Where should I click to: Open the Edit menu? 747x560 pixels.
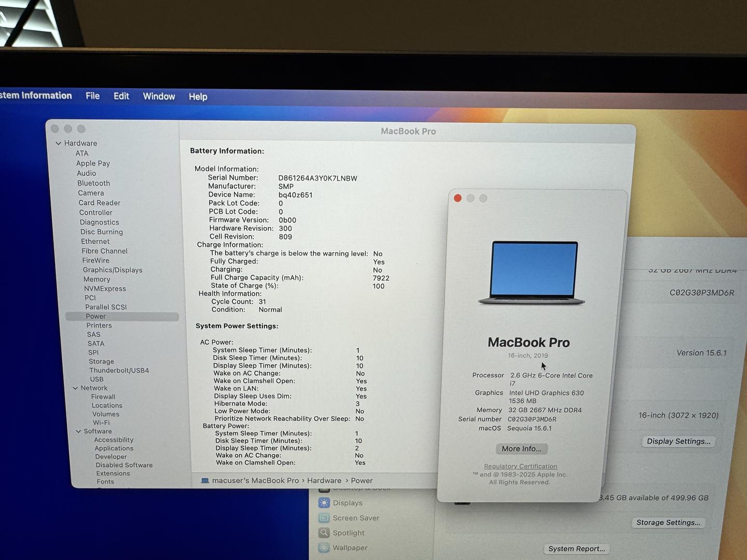121,96
